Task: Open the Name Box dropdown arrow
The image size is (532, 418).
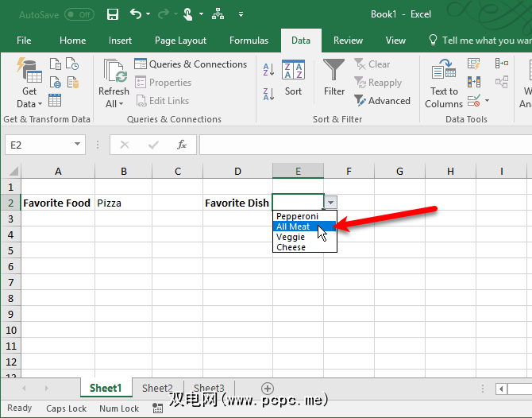Action: [78, 145]
